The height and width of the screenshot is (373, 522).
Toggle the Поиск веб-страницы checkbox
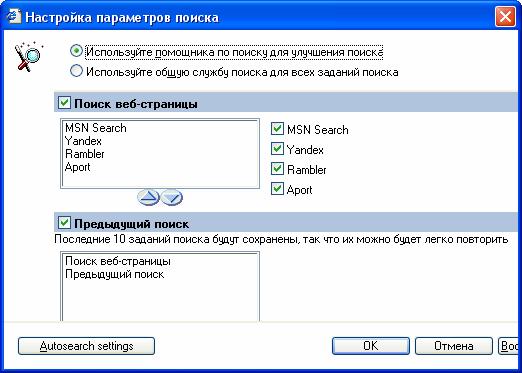pos(64,102)
